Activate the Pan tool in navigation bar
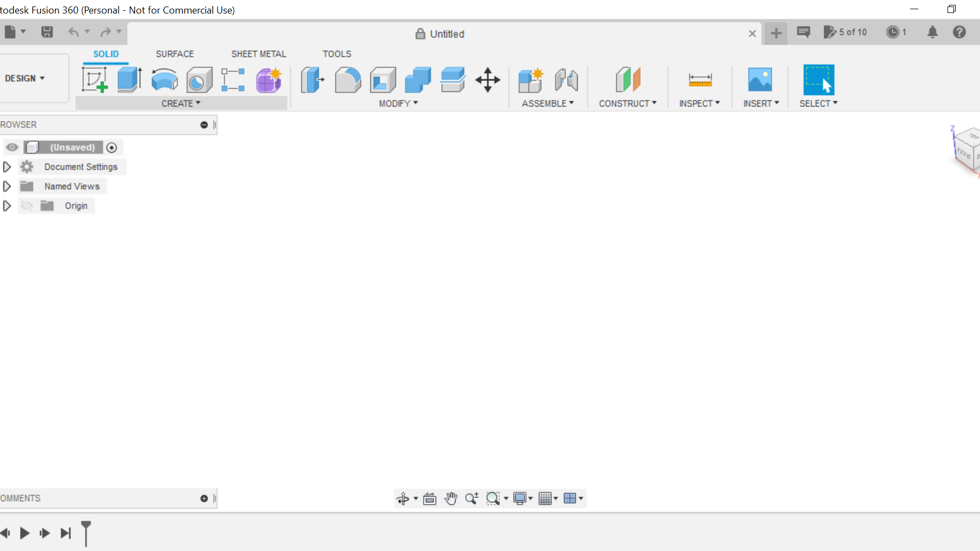Viewport: 980px width, 551px height. [451, 498]
